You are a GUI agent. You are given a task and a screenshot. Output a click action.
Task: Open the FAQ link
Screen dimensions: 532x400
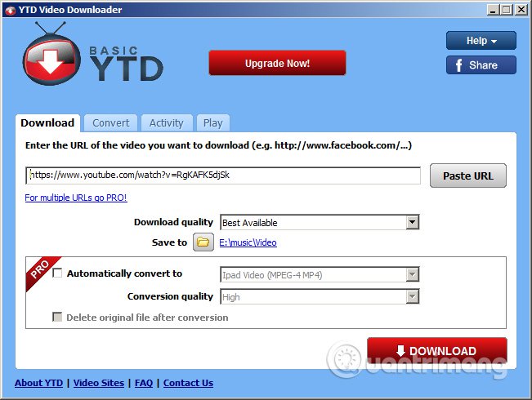click(144, 383)
